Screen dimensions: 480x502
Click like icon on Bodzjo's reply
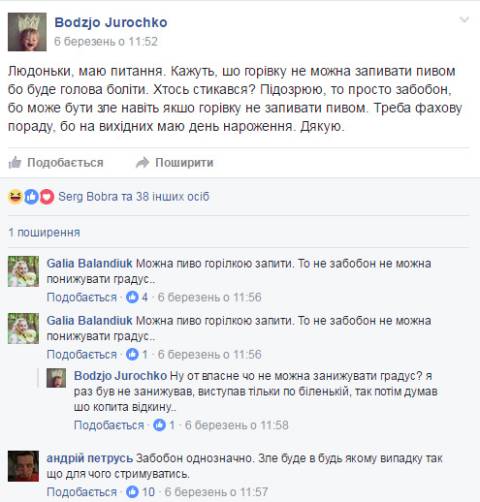[159, 425]
